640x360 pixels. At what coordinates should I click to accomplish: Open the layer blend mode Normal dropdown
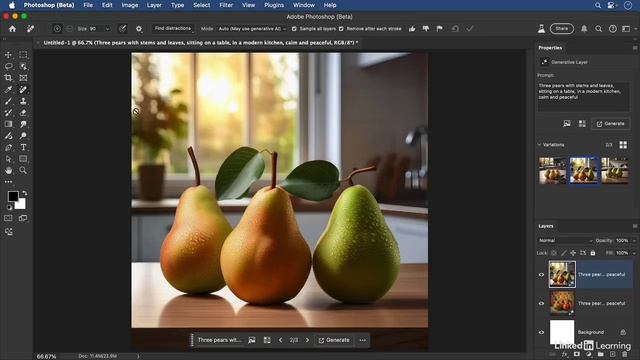click(x=565, y=240)
